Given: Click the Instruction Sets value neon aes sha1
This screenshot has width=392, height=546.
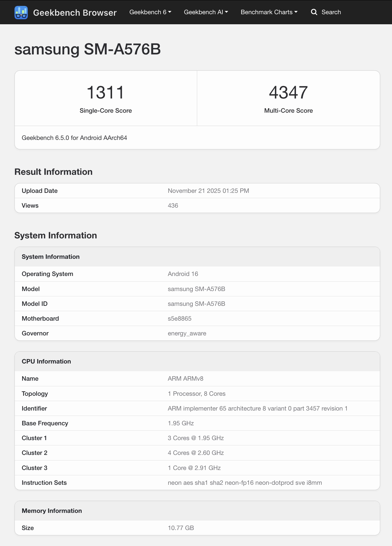Looking at the screenshot, I should [245, 483].
